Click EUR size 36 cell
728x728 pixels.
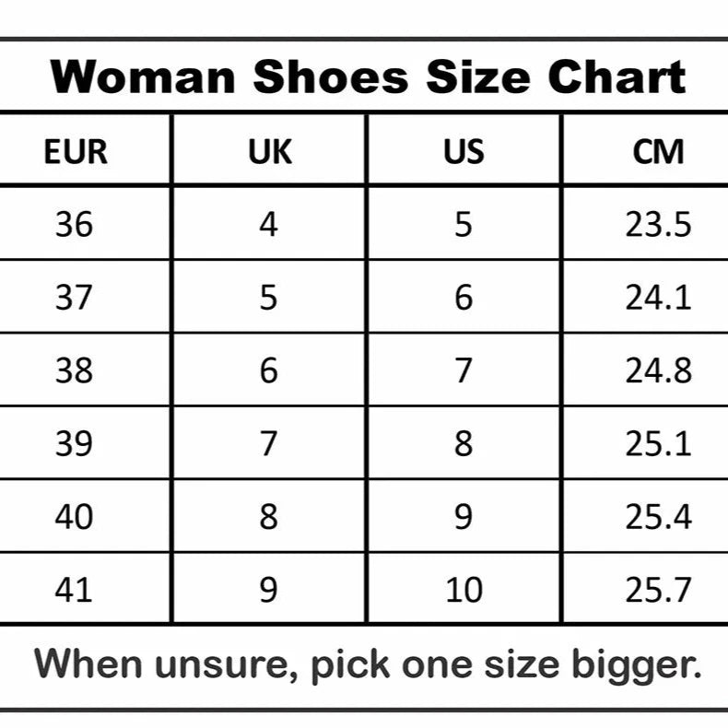pos(74,224)
